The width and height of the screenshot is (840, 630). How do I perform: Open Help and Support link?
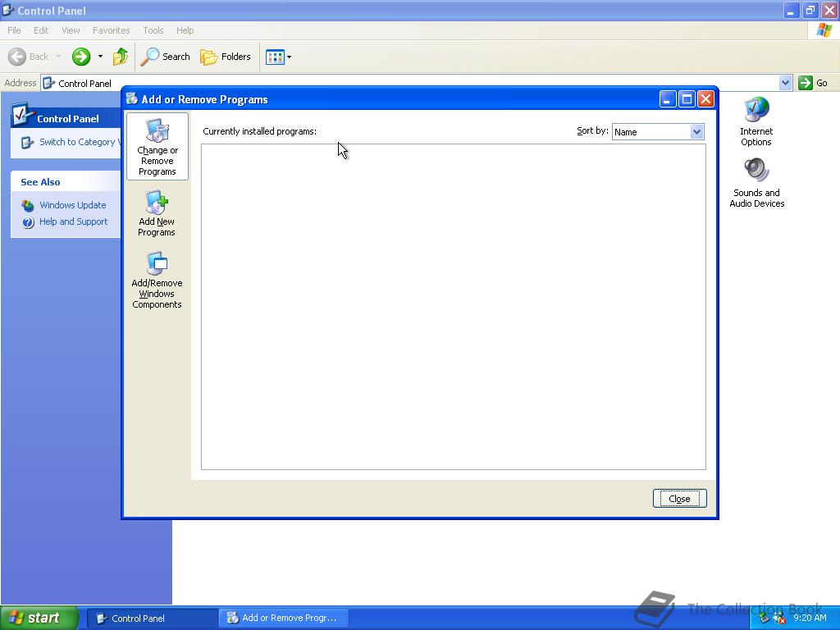tap(73, 221)
